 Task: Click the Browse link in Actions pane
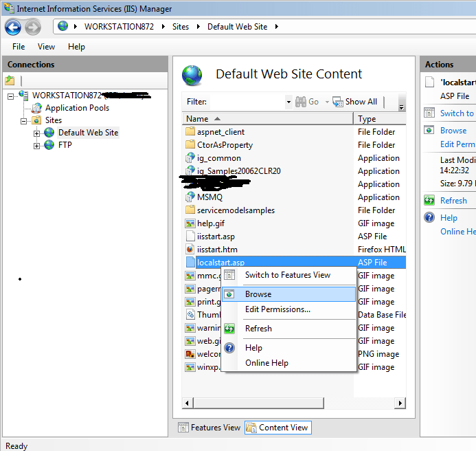pos(453,131)
